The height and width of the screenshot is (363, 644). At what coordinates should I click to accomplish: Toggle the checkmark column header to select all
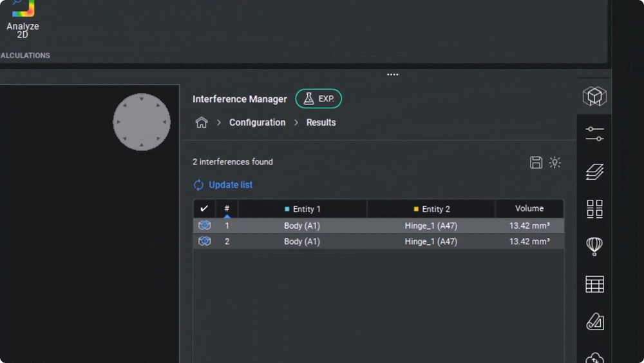[x=204, y=209]
